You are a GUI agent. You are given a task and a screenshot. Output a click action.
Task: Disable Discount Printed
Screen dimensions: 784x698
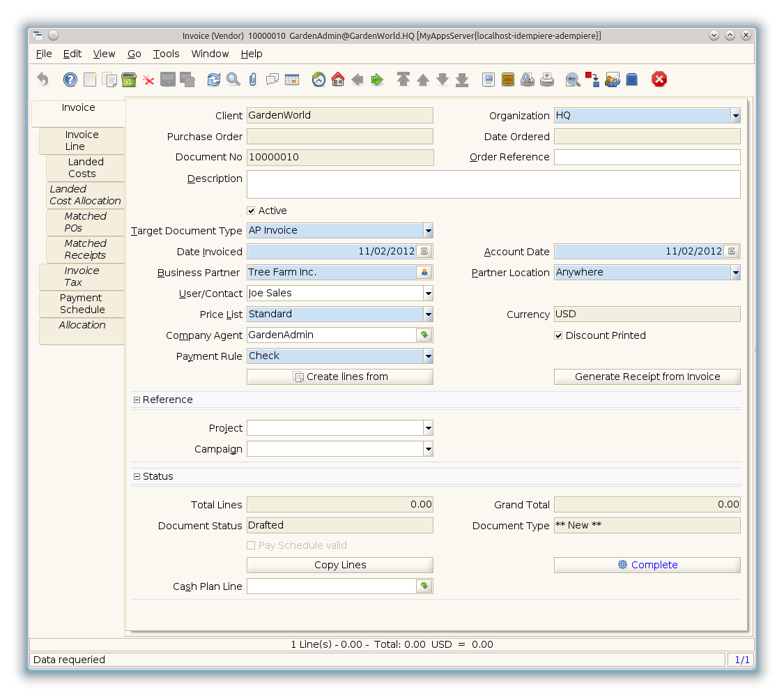coord(558,335)
